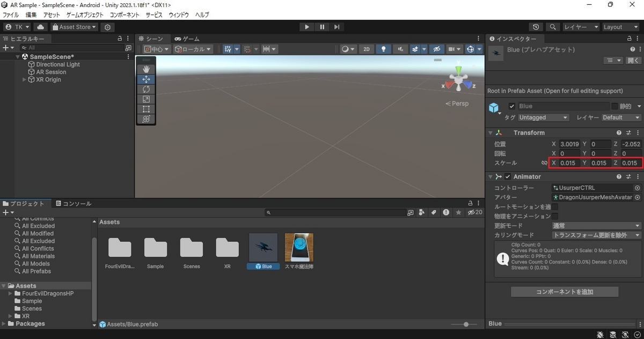
Task: Select the Rotate tool
Action: (x=146, y=89)
